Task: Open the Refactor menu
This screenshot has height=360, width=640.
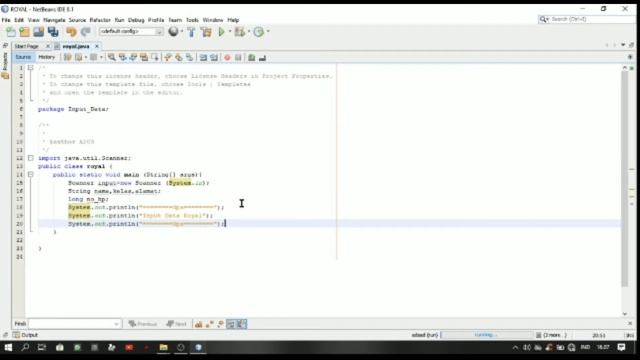Action: pyautogui.click(x=100, y=20)
